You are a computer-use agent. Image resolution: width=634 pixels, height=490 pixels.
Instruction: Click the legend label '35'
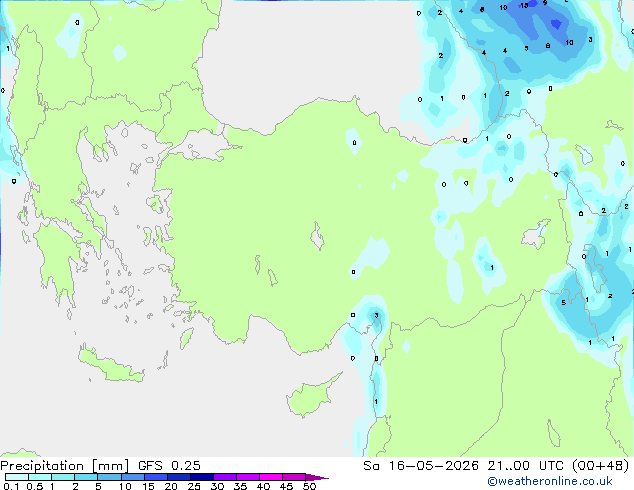240,486
